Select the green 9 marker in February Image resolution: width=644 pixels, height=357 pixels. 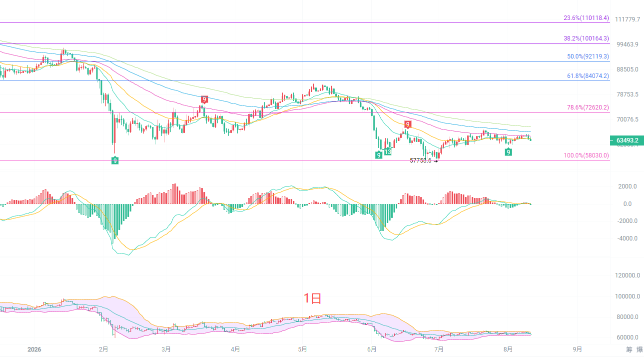[x=115, y=160]
